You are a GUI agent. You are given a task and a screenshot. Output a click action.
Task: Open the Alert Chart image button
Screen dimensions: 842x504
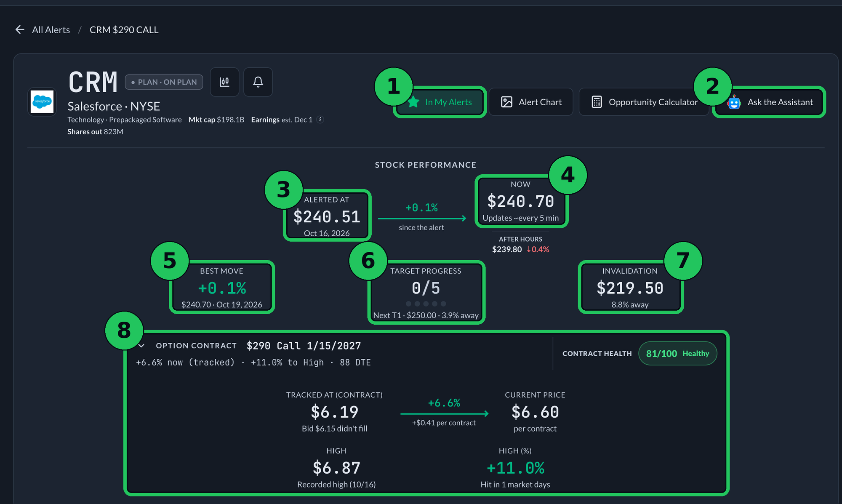tap(531, 102)
